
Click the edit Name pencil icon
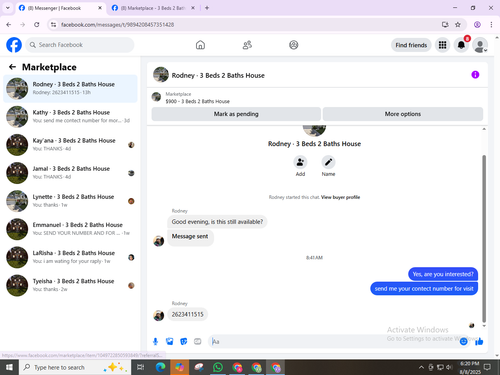(328, 162)
